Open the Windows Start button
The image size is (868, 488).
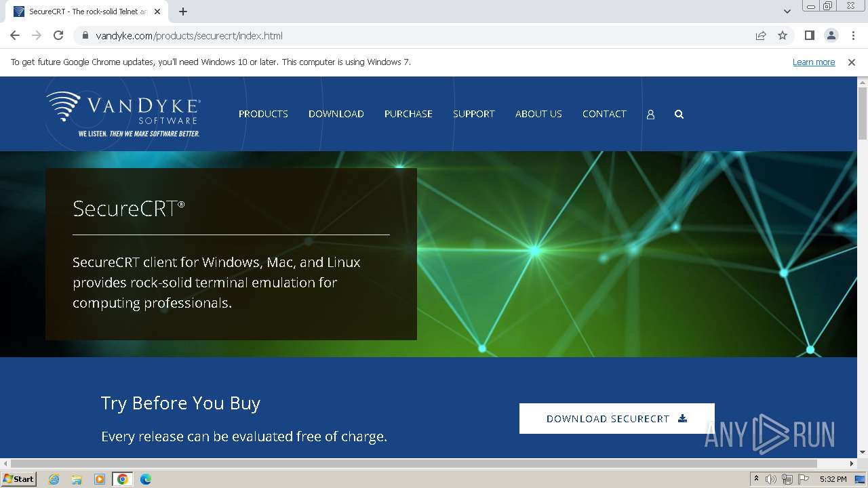pyautogui.click(x=19, y=479)
